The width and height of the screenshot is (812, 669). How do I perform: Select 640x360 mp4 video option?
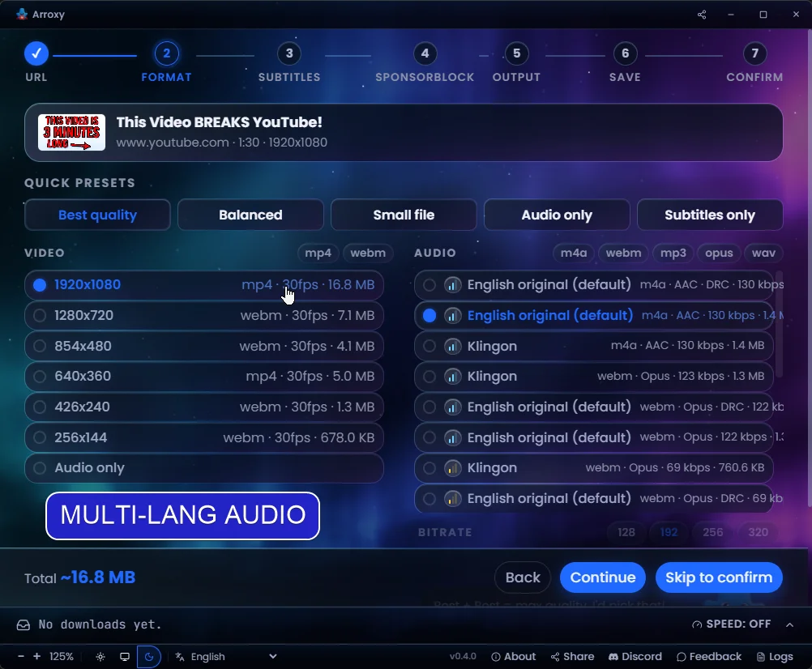pyautogui.click(x=204, y=376)
